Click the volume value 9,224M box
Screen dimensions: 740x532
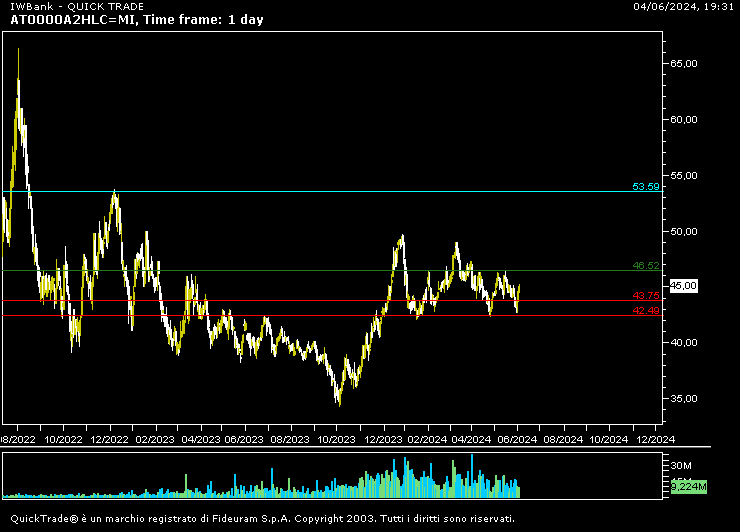point(689,487)
